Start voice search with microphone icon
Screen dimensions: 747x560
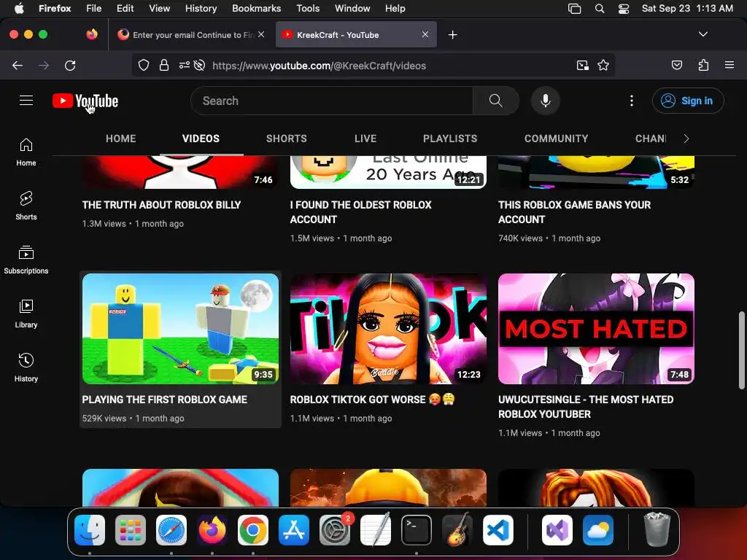pyautogui.click(x=546, y=101)
